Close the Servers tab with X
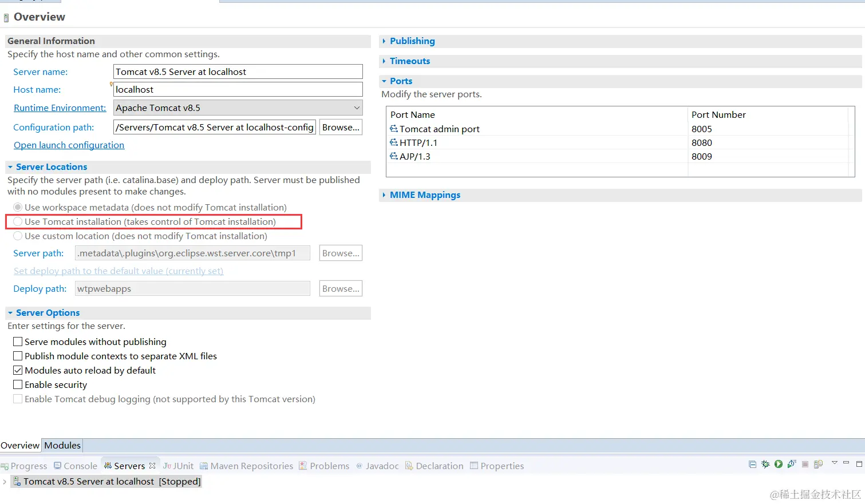 pyautogui.click(x=152, y=466)
